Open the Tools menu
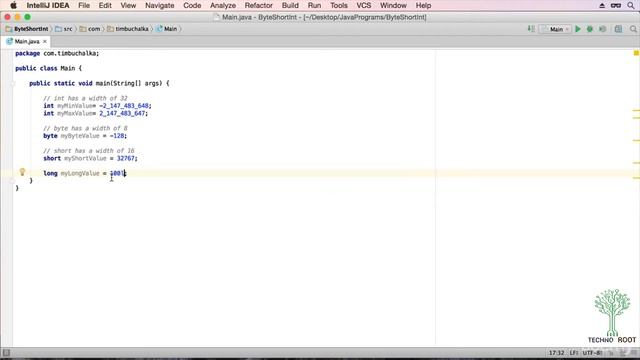This screenshot has width=640, height=360. (x=339, y=5)
